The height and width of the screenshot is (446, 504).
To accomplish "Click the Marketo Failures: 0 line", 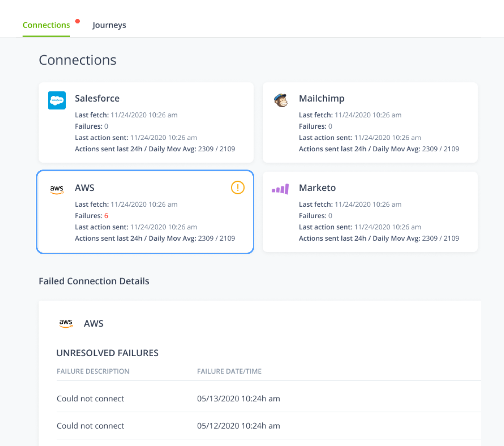I will [x=316, y=216].
